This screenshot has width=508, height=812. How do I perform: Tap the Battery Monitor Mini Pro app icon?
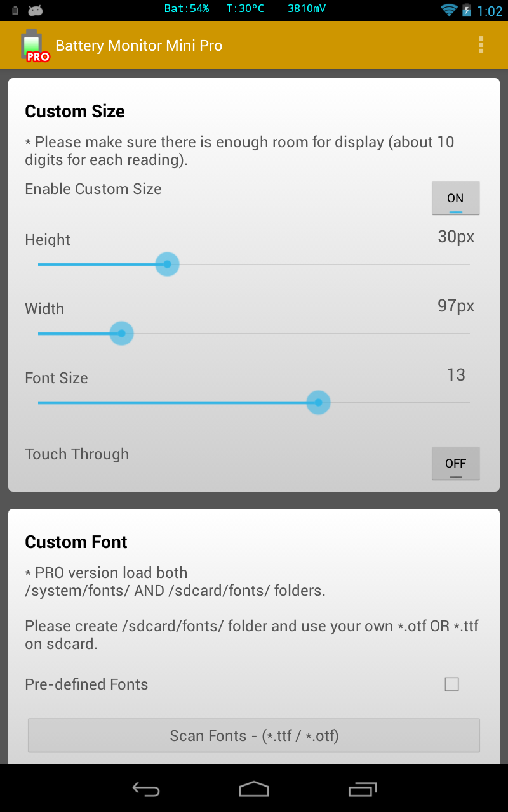click(34, 45)
